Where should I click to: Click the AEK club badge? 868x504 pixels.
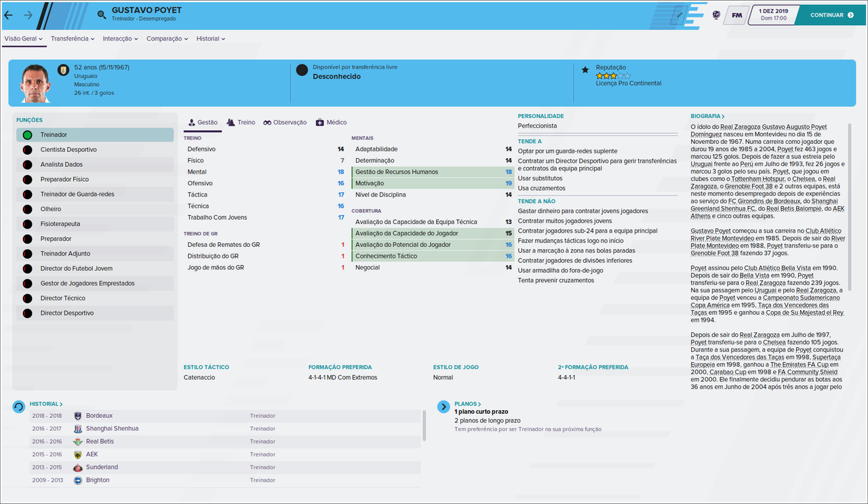click(x=77, y=454)
